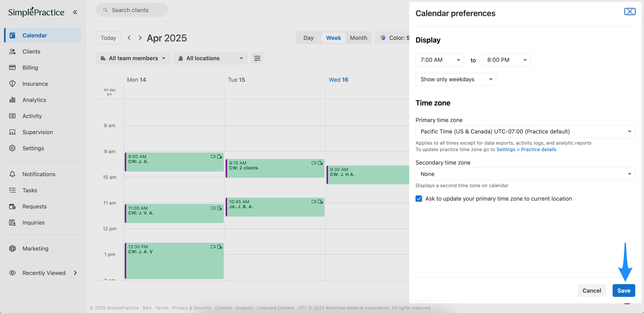Click the Recently Viewed eye icon
Viewport: 644px width, 313px height.
[x=12, y=273]
